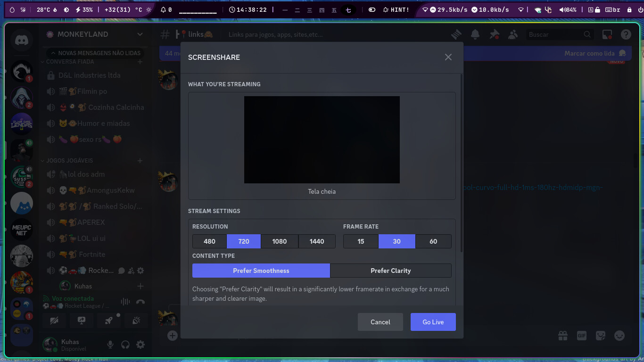The height and width of the screenshot is (362, 644).
Task: Set stream resolution to 480
Action: click(x=210, y=241)
